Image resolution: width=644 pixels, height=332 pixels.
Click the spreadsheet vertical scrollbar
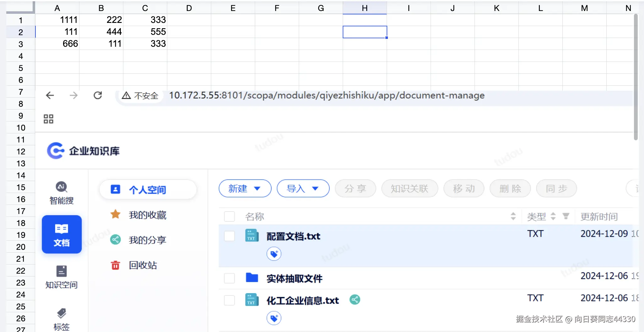coord(636,77)
